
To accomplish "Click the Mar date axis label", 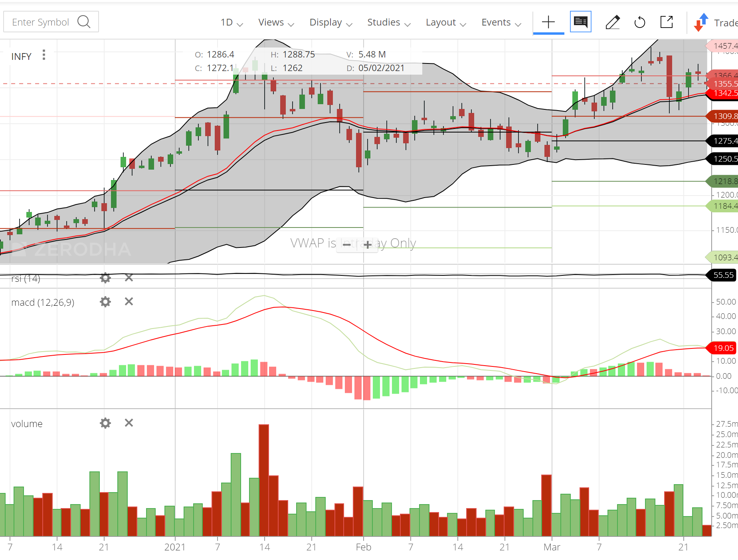I will pos(552,547).
